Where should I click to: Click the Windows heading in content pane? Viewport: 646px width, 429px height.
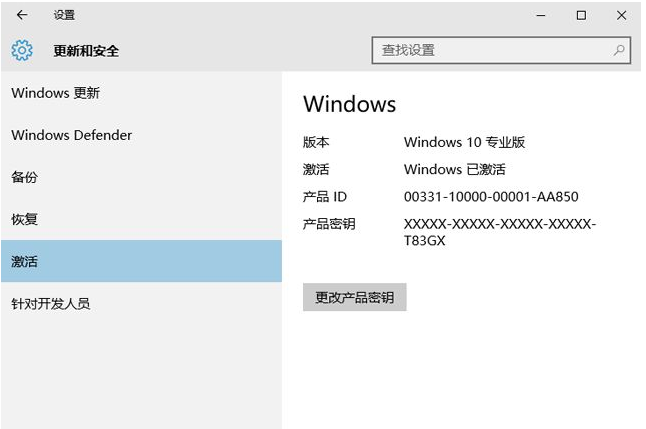pos(349,104)
